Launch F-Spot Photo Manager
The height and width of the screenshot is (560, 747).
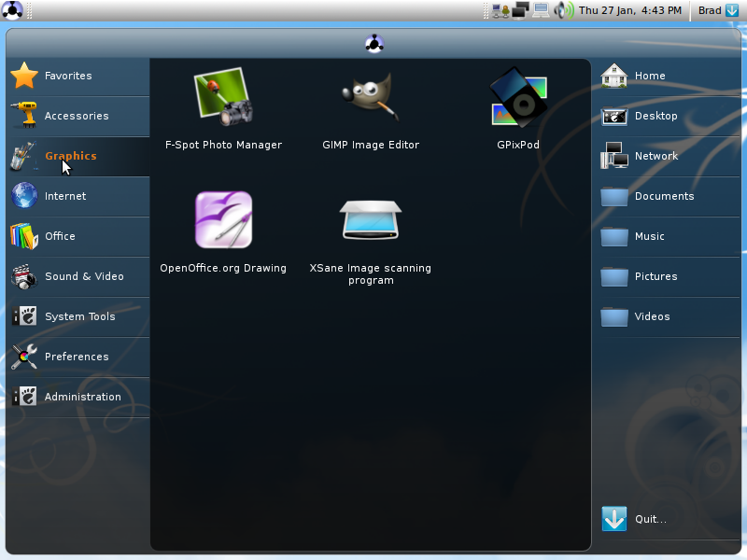(223, 108)
